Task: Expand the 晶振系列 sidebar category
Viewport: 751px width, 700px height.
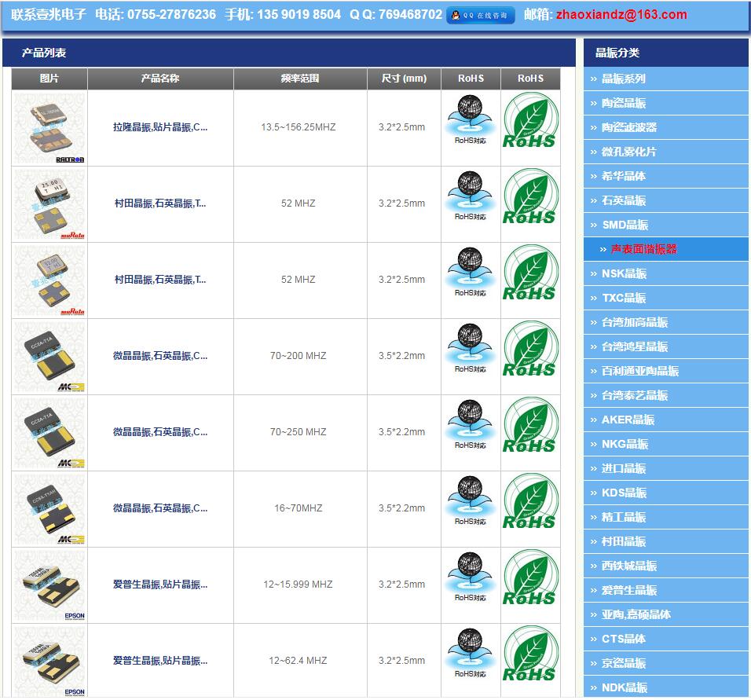Action: pos(623,79)
